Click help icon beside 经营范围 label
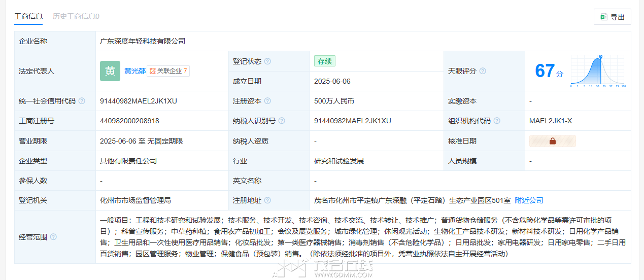 pyautogui.click(x=53, y=237)
